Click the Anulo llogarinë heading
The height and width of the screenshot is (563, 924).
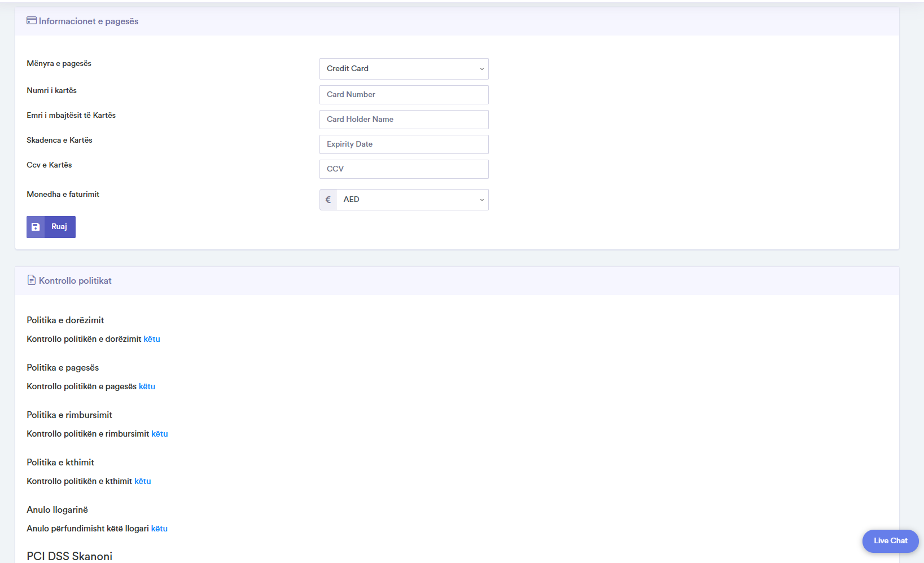click(x=57, y=510)
